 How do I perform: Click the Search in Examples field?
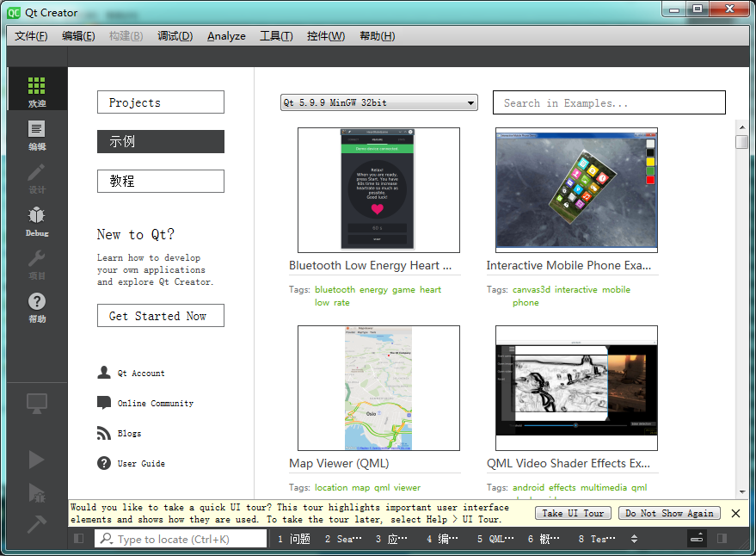click(609, 102)
